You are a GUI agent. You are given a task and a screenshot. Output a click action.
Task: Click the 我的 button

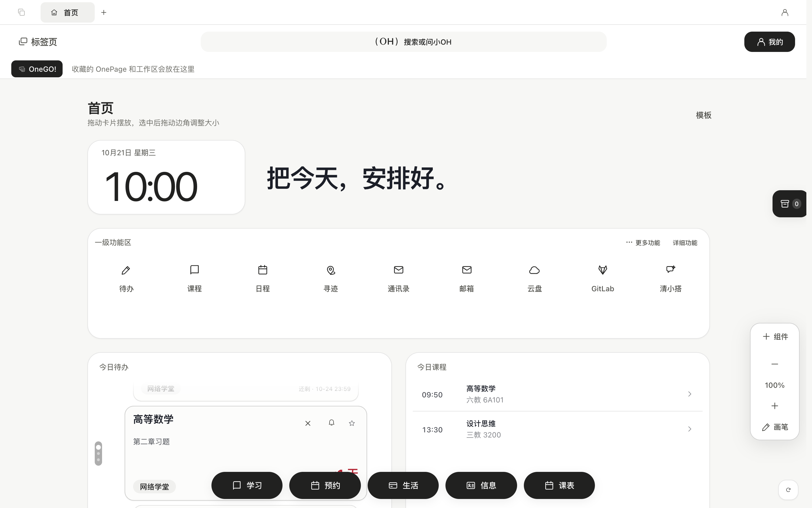(769, 42)
